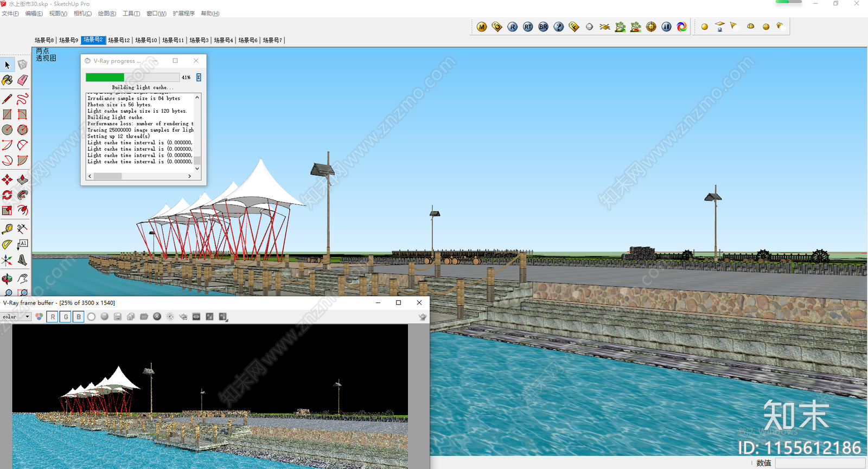The width and height of the screenshot is (868, 469).
Task: Select the Eraser tool
Action: pyautogui.click(x=22, y=80)
